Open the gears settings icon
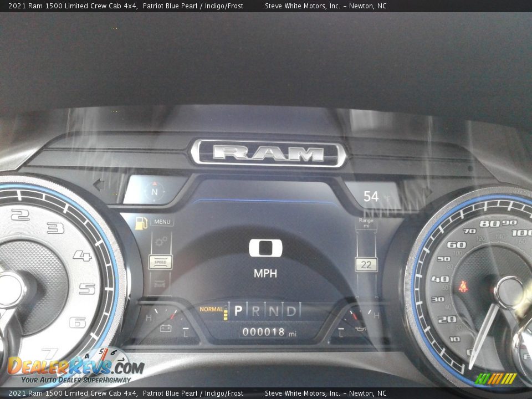 pyautogui.click(x=161, y=241)
